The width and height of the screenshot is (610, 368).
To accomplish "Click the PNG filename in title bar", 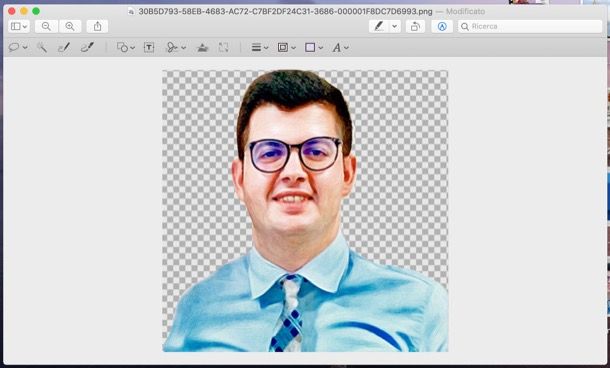I will pos(285,12).
